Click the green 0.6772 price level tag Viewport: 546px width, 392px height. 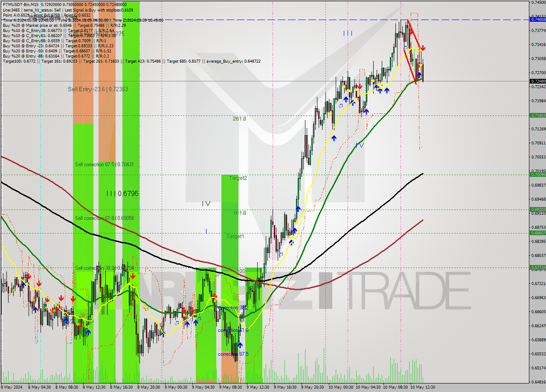(537, 268)
